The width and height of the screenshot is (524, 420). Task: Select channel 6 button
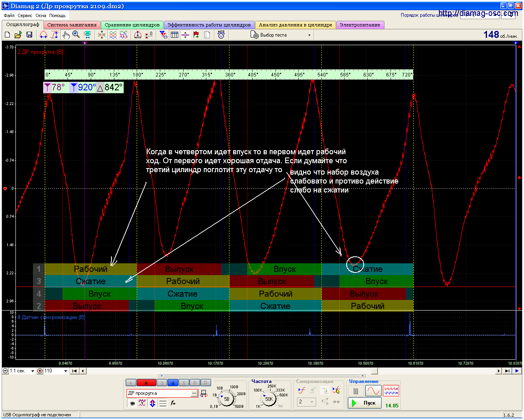195,383
